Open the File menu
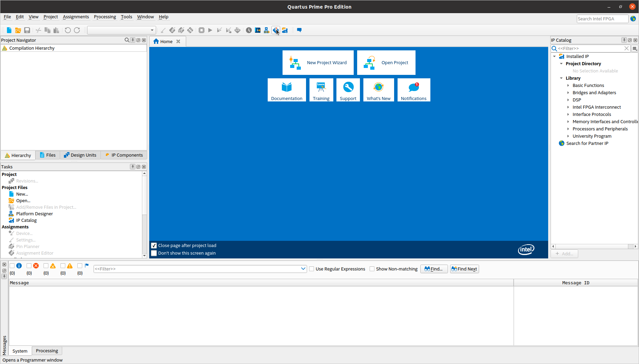Image resolution: width=639 pixels, height=364 pixels. click(x=7, y=17)
